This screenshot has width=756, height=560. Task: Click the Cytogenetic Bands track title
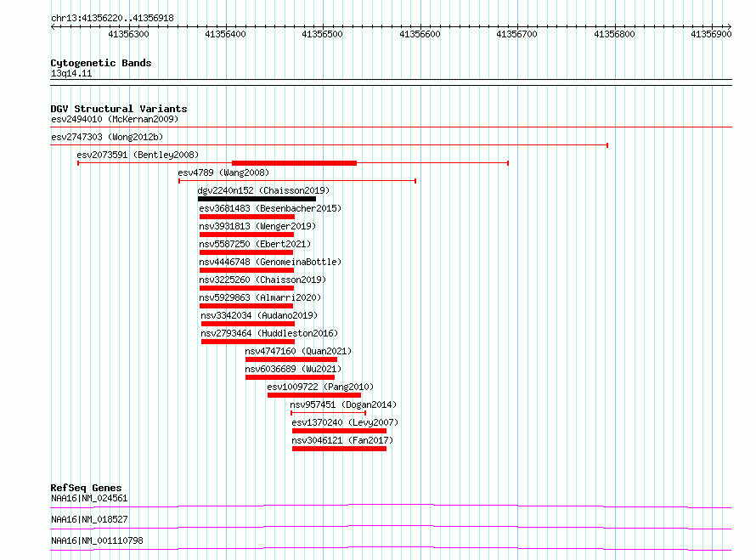(101, 63)
